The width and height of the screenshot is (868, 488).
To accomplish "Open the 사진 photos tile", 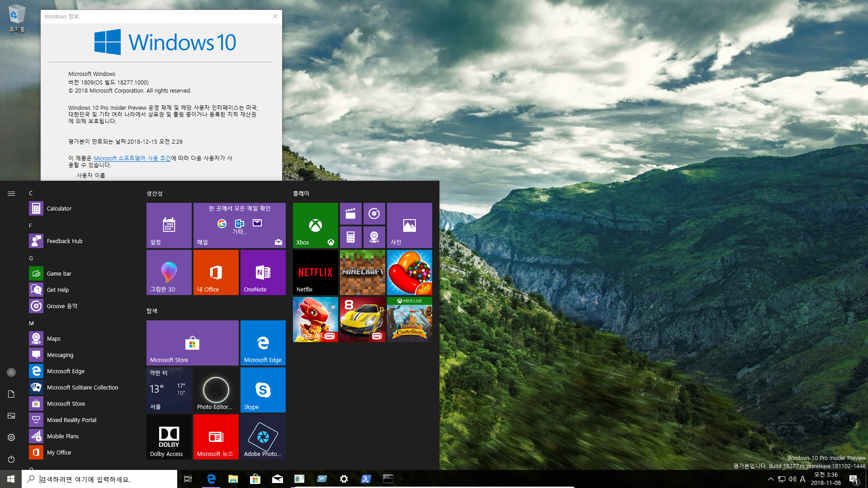I will [x=410, y=225].
